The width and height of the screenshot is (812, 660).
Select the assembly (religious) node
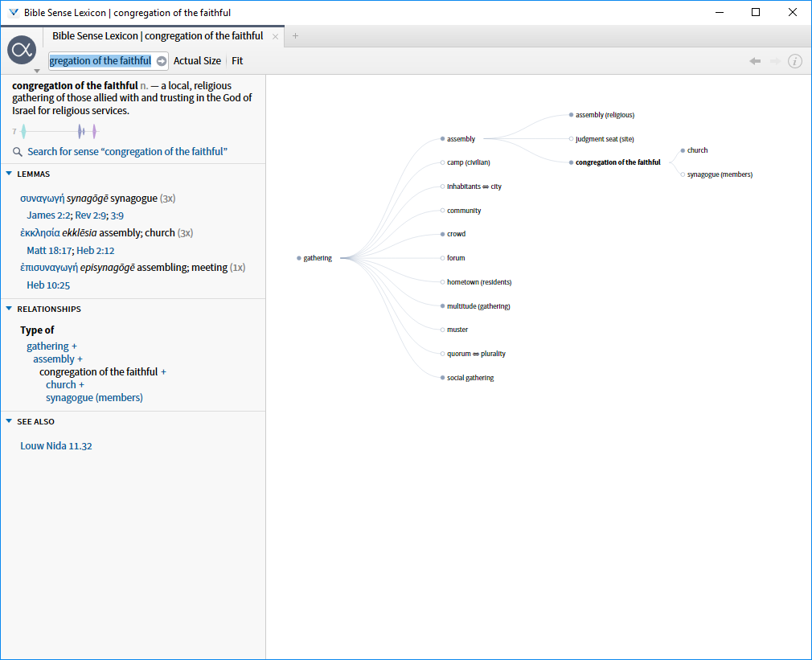pyautogui.click(x=601, y=115)
